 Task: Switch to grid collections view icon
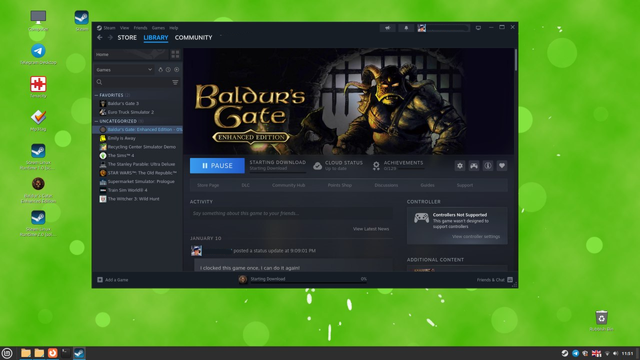[x=175, y=54]
